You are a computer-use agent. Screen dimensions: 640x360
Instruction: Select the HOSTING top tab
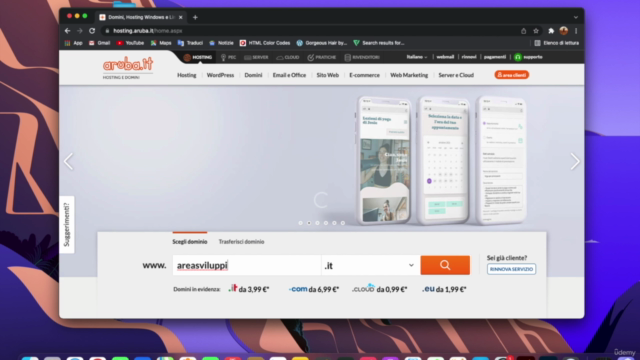coord(198,57)
